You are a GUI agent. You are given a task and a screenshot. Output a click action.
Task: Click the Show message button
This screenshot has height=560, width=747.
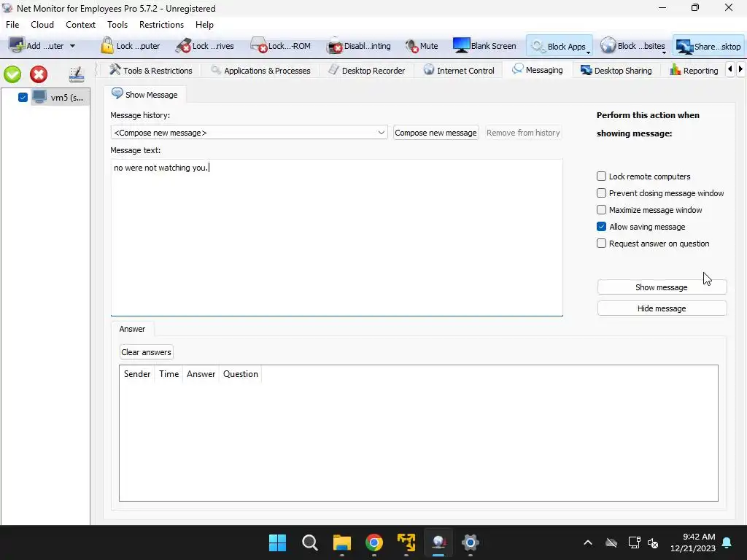(662, 287)
